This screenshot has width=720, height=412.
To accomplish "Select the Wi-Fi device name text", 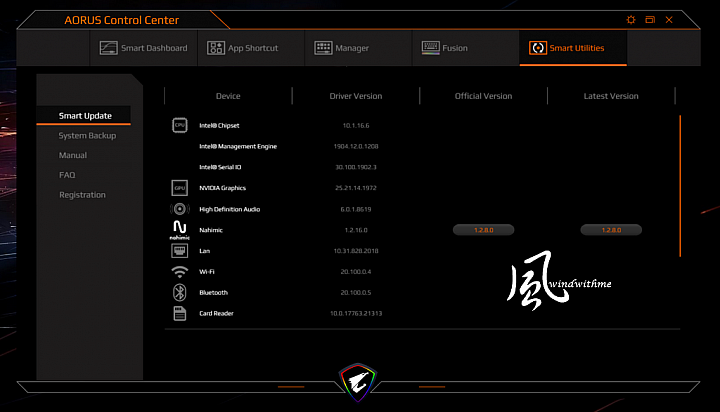I will 207,271.
